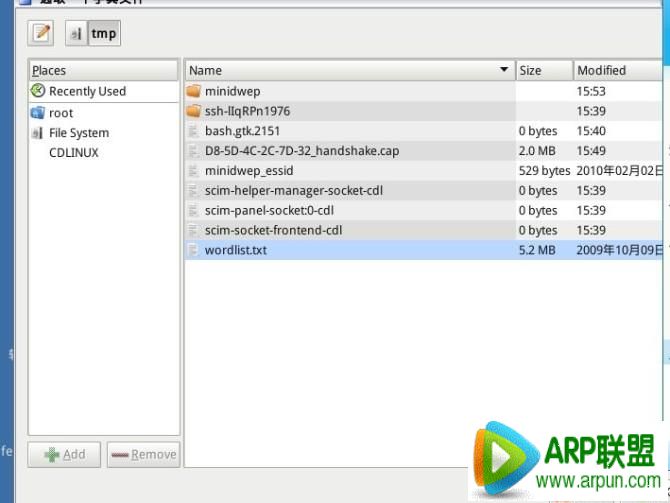Viewport: 670px width, 503px height.
Task: Click the Add bookmark button
Action: tap(65, 455)
